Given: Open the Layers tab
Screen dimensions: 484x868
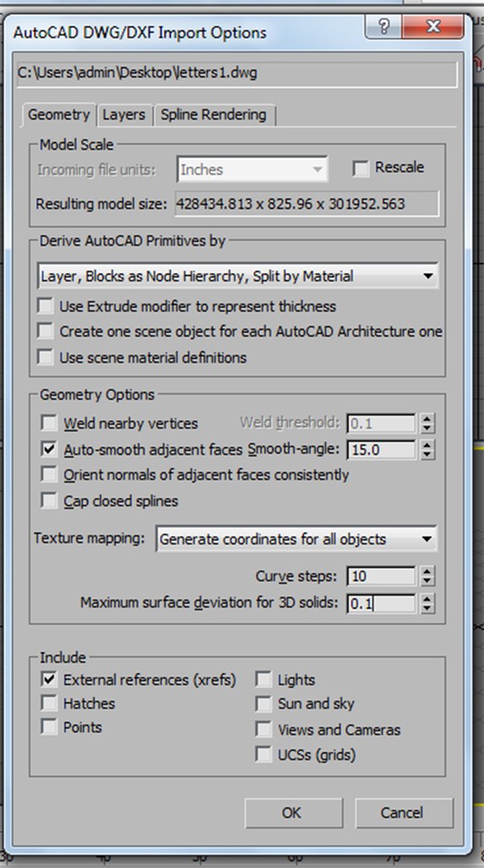Looking at the screenshot, I should pyautogui.click(x=124, y=115).
